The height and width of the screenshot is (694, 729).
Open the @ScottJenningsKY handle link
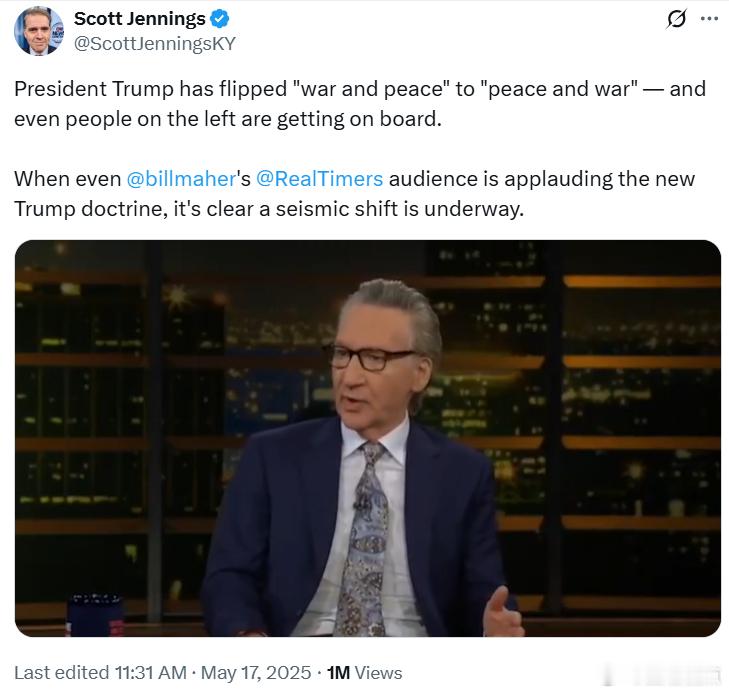(155, 44)
